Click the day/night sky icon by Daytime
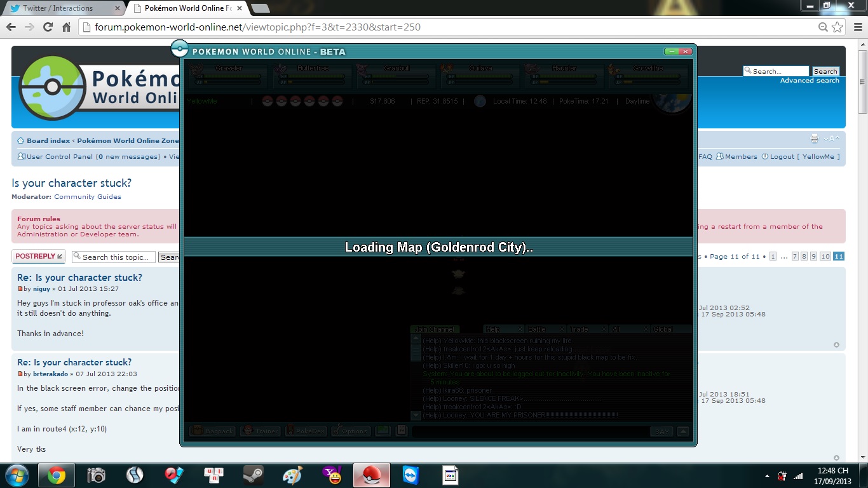This screenshot has height=488, width=868. click(x=671, y=102)
